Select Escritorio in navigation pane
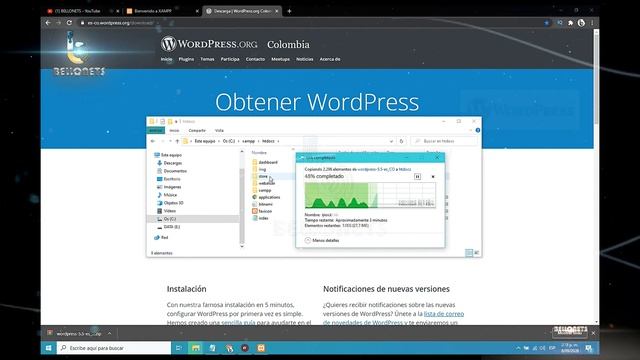Screen dimensions: 640x360 pos(169,179)
